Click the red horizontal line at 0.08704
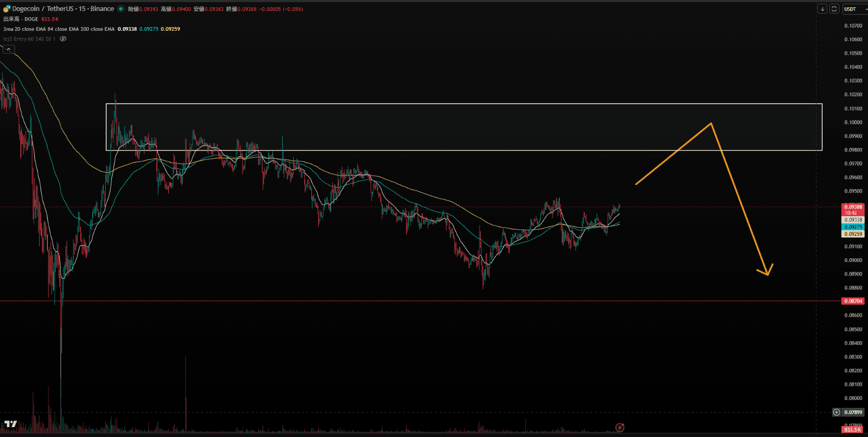The image size is (868, 437). 417,301
